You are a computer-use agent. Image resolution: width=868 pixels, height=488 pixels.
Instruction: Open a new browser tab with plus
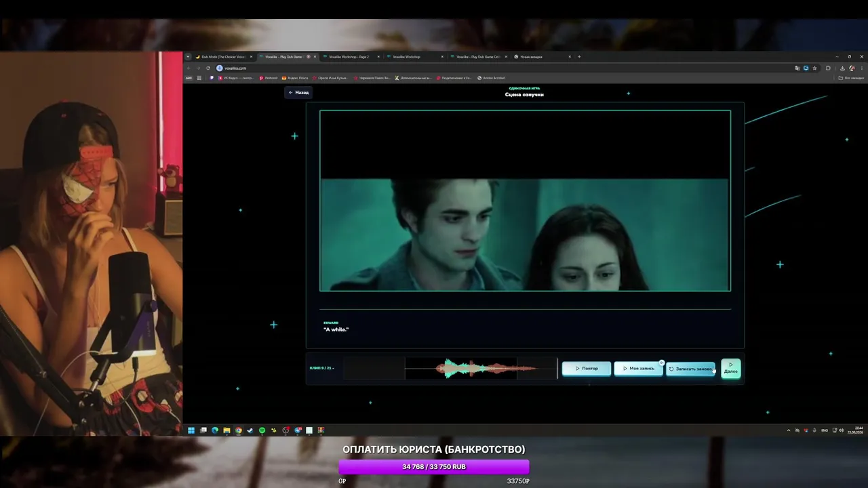pyautogui.click(x=579, y=57)
